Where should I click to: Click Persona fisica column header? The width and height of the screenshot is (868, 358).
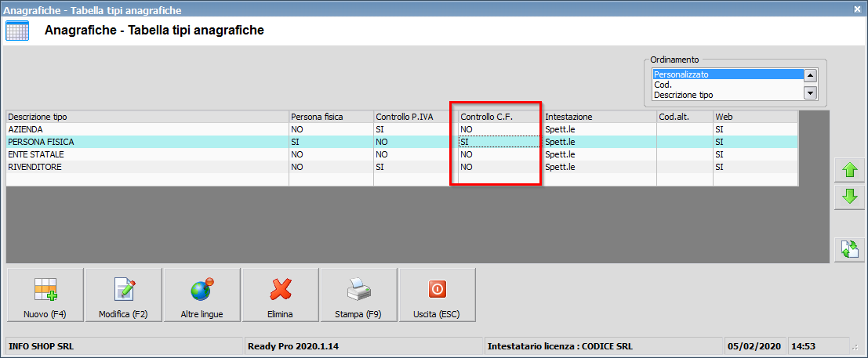point(331,117)
